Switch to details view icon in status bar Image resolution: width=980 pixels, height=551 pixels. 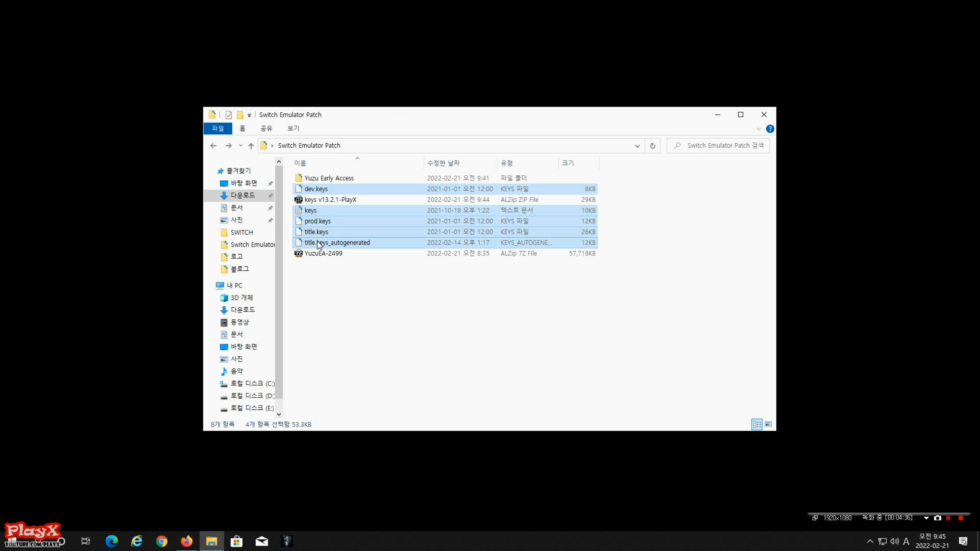pos(757,424)
